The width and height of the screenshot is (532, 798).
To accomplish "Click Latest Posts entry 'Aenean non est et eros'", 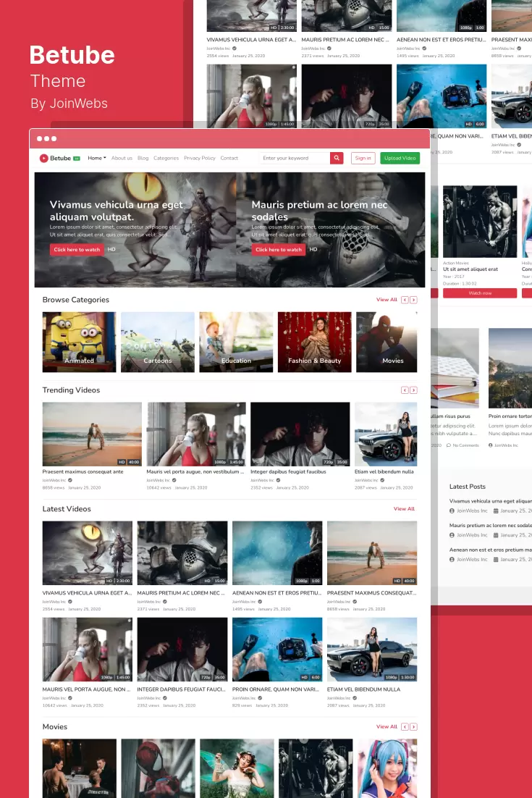I will coord(490,550).
